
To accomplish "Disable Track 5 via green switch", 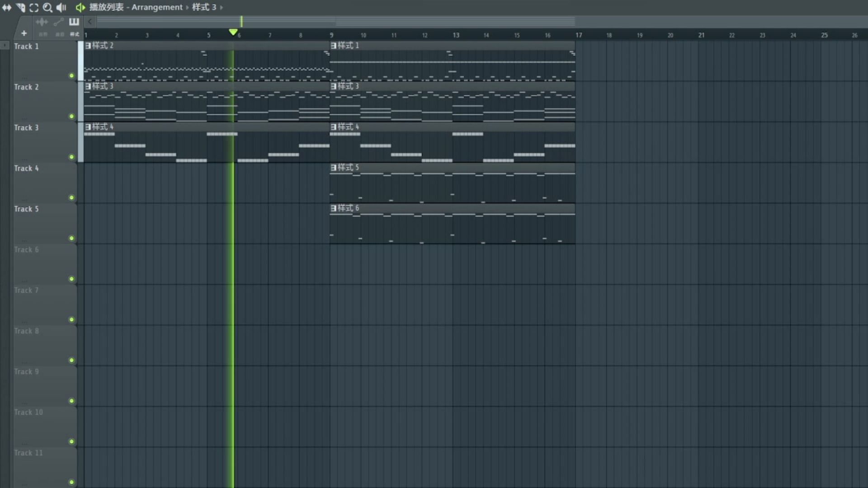I will coord(71,238).
